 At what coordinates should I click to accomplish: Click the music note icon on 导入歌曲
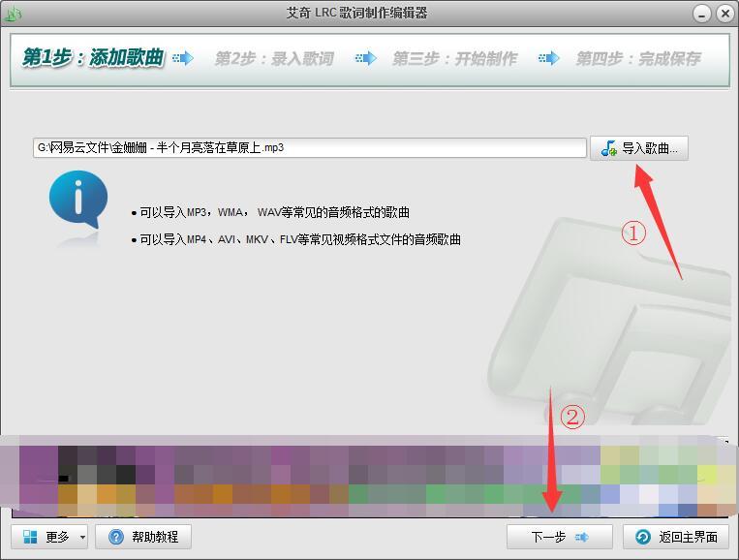tap(608, 148)
